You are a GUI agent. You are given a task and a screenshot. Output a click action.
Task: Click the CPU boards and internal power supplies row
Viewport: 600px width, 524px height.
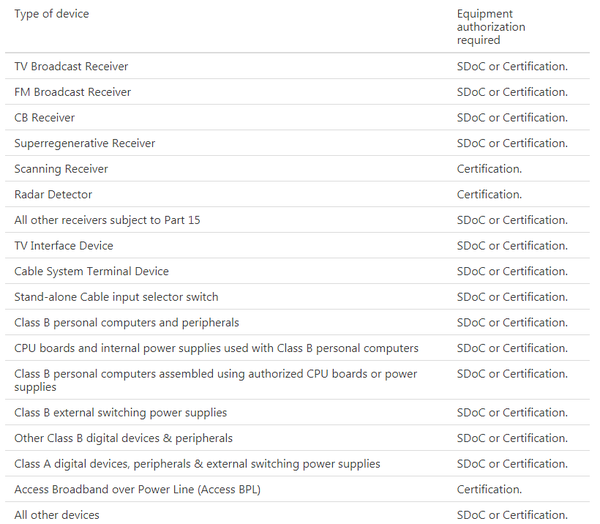[216, 348]
